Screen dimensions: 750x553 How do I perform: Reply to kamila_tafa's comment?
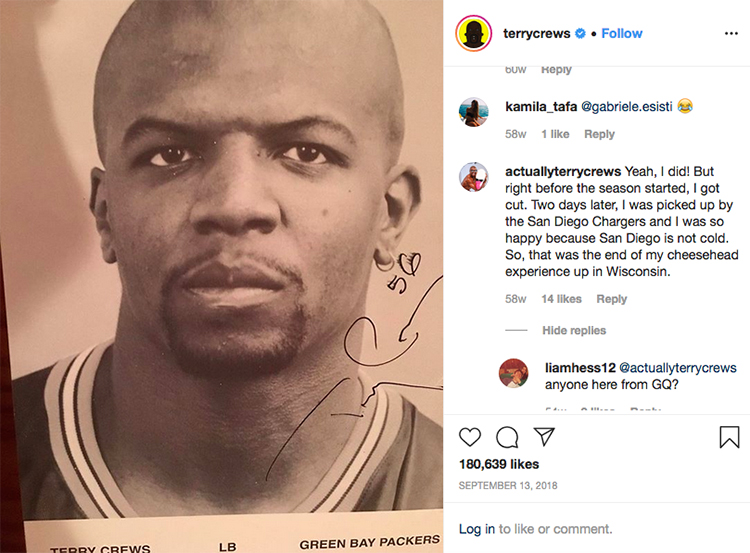[x=599, y=134]
